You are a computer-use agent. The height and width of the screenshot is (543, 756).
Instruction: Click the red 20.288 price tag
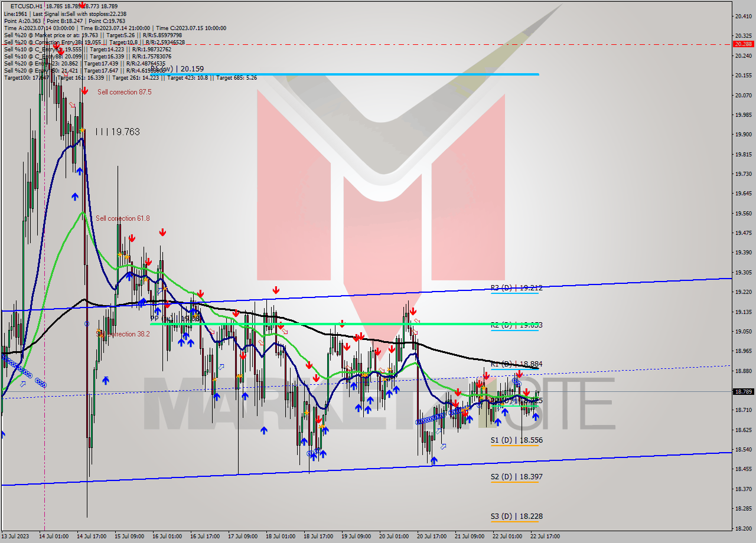743,44
